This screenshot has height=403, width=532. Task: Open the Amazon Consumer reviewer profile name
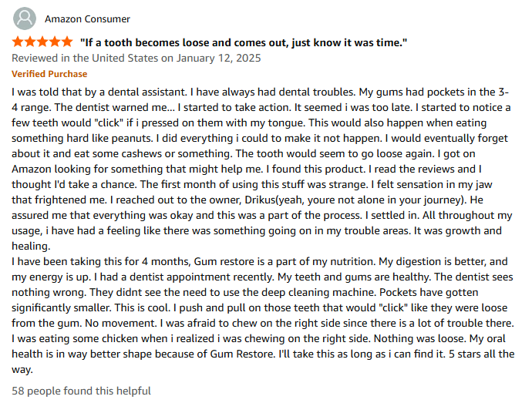coord(87,19)
